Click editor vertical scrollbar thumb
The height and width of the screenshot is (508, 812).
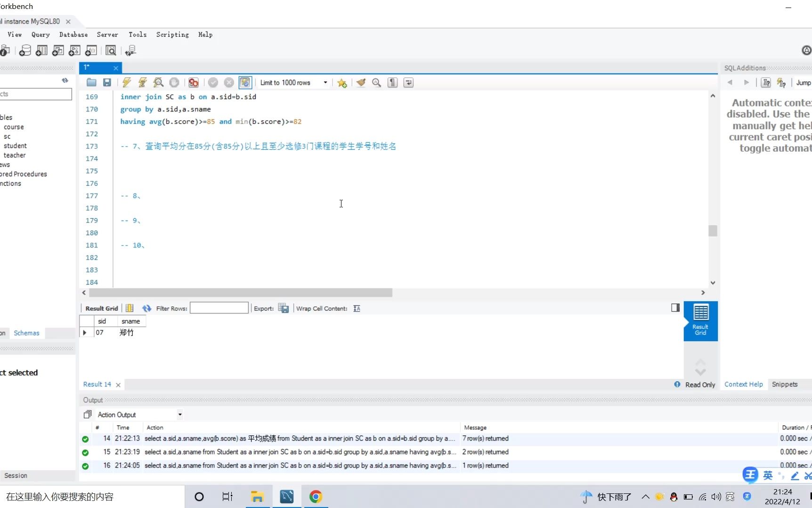(x=713, y=231)
